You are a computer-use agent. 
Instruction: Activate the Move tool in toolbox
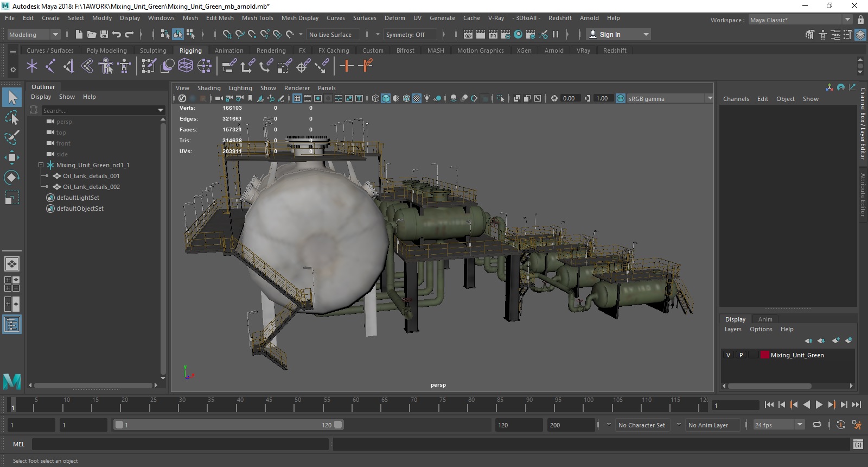pos(12,157)
